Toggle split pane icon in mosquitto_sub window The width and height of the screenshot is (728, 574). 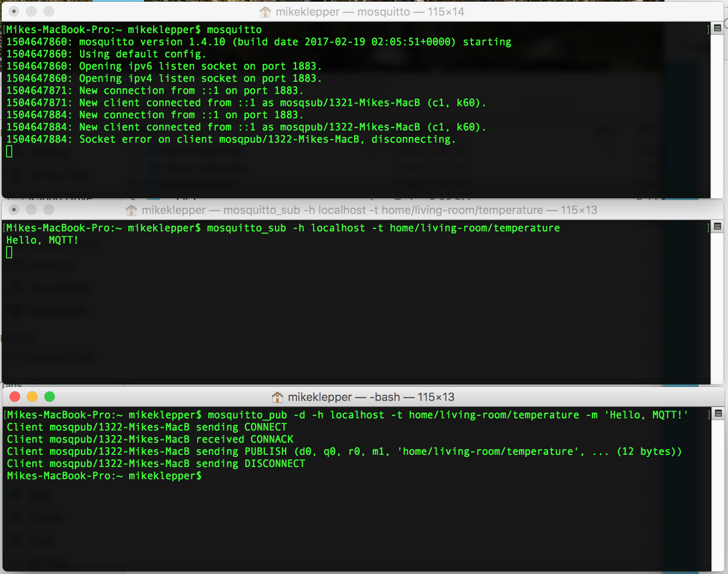click(x=718, y=227)
